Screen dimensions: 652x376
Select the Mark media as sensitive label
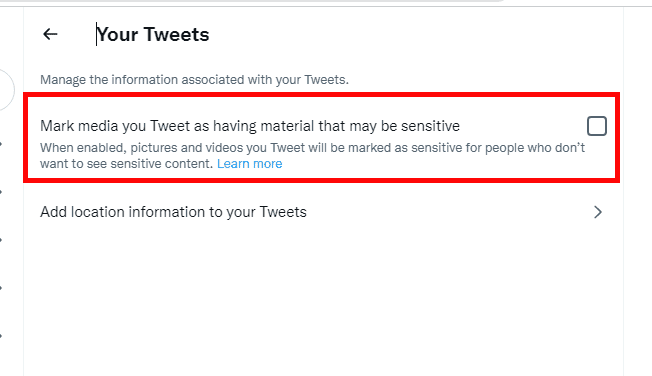(250, 126)
